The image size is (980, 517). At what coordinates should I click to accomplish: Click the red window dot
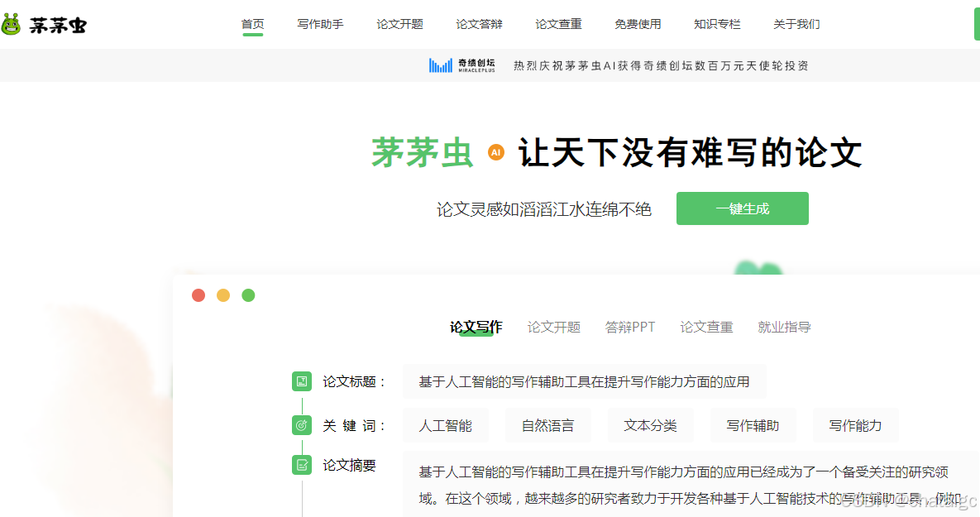coord(198,295)
